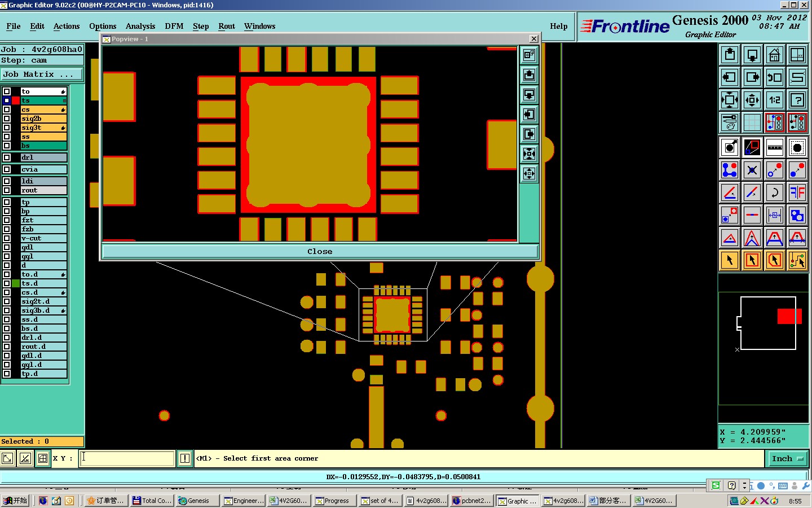Switch to the Genesis taskbar item
Viewport: 812px width, 508px height.
[197, 501]
